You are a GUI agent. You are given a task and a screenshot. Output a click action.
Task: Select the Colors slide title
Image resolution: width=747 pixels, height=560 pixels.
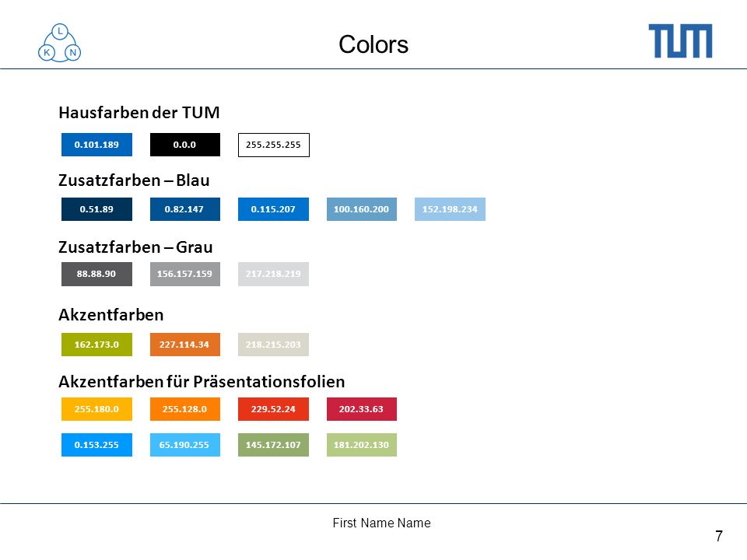click(x=373, y=44)
